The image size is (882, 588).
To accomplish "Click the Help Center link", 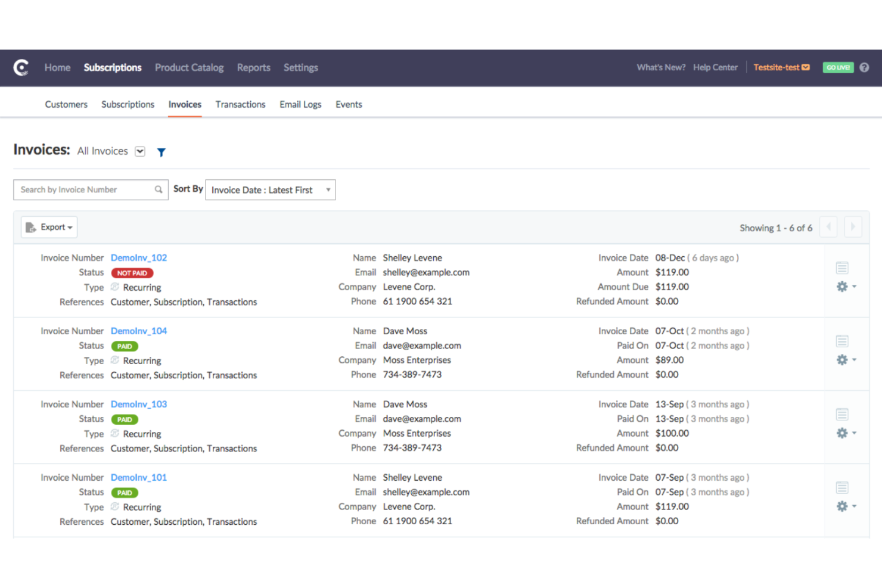I will [x=715, y=67].
